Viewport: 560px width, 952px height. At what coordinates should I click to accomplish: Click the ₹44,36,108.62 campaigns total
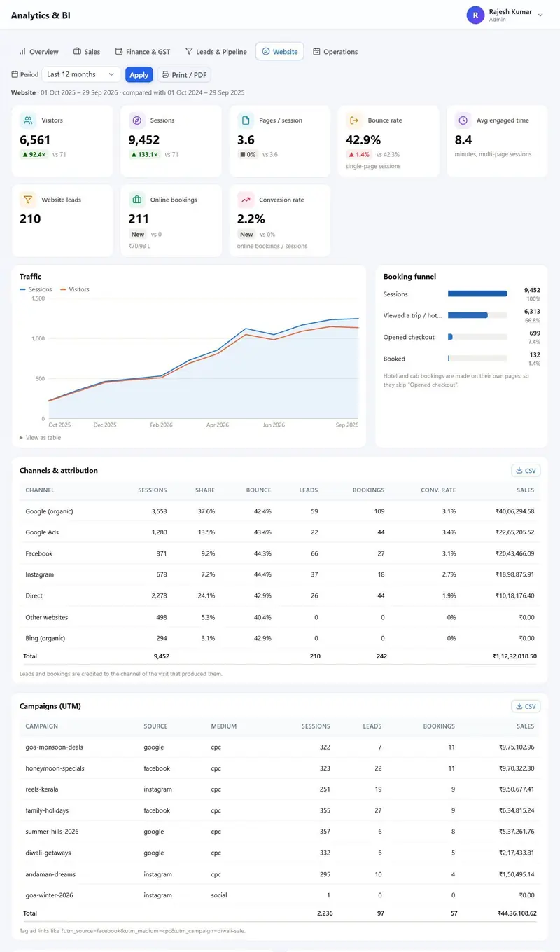click(516, 913)
